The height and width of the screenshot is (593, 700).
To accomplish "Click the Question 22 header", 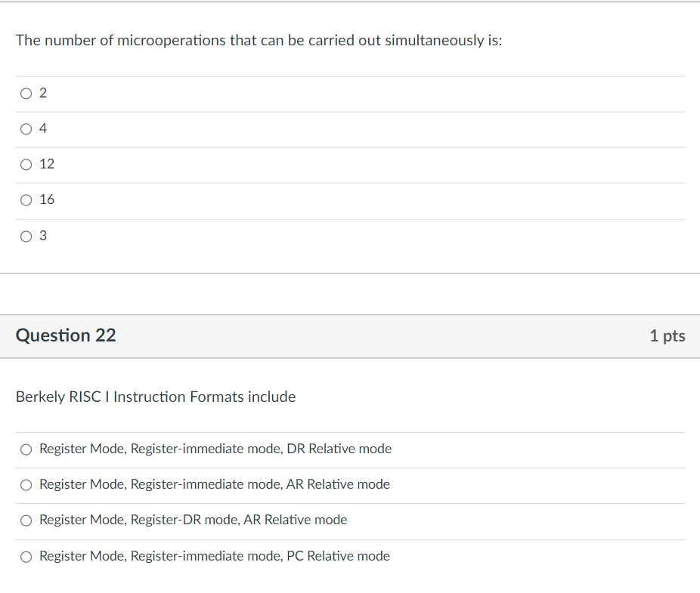I will coord(66,335).
